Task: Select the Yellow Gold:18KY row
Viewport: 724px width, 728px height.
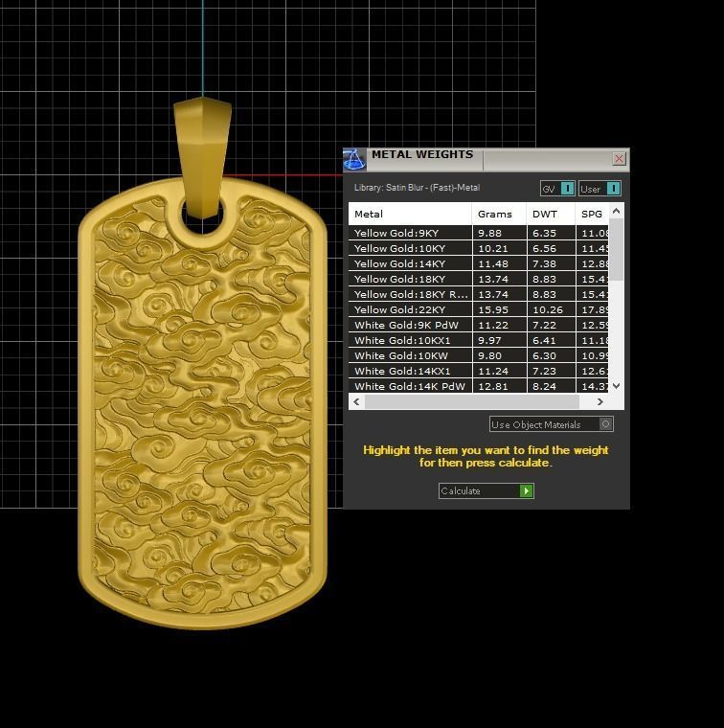Action: tap(479, 279)
